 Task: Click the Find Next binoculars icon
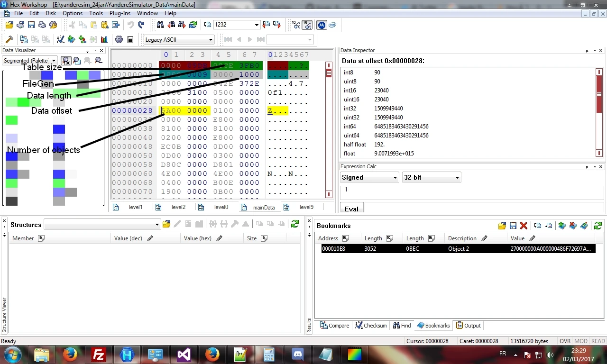coord(182,25)
